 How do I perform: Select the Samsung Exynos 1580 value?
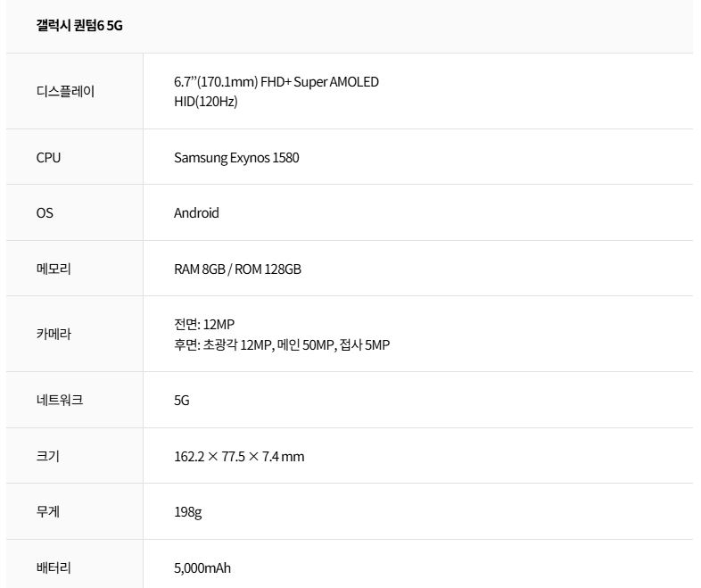coord(236,158)
